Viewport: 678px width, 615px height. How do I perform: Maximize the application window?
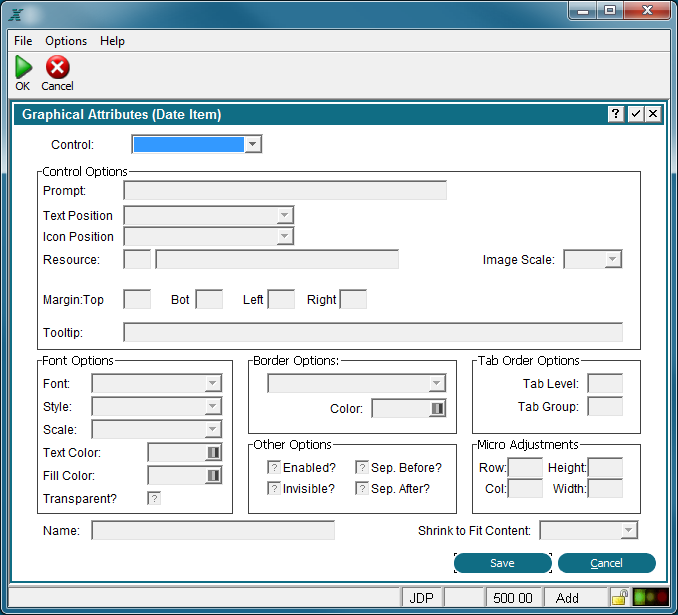point(610,10)
